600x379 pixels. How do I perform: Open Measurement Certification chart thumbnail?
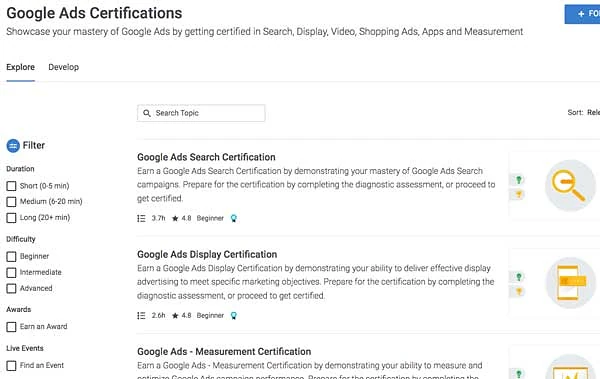click(570, 367)
